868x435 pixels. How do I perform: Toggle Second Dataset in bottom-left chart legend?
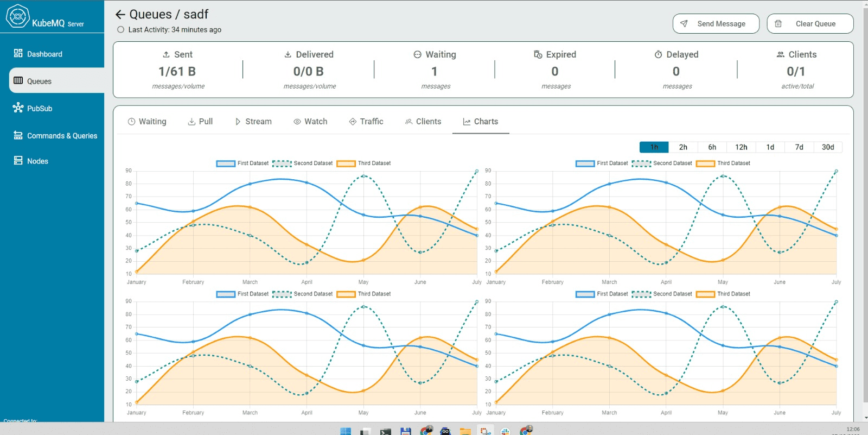click(x=302, y=294)
